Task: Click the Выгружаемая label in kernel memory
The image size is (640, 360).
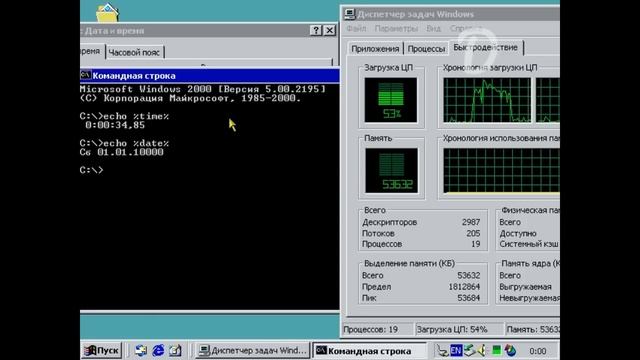Action: click(525, 287)
